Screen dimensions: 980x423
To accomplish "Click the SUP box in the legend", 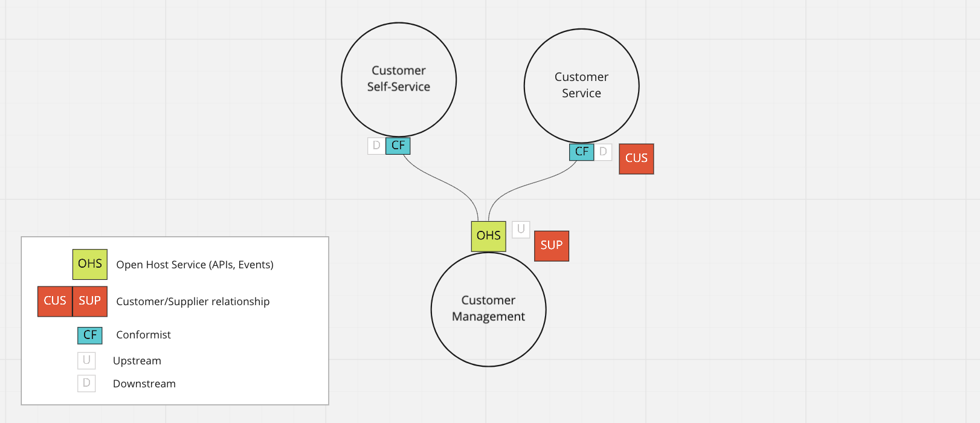I will [x=90, y=301].
